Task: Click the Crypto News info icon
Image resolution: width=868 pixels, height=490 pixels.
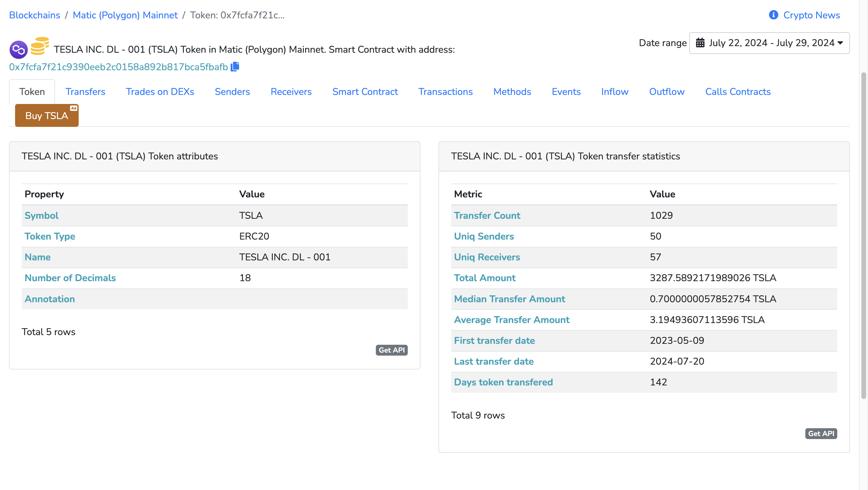Action: click(x=773, y=15)
